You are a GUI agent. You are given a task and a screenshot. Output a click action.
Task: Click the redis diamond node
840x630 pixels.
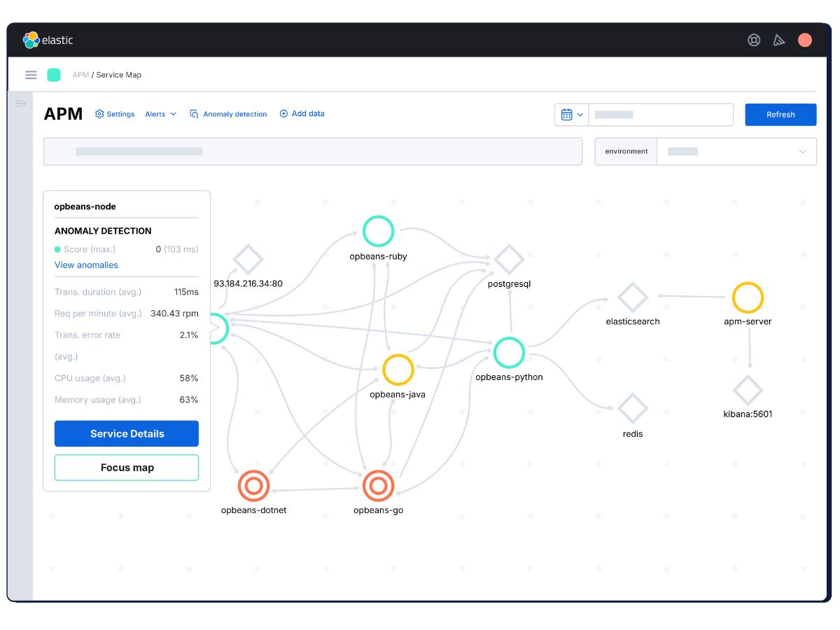tap(633, 408)
